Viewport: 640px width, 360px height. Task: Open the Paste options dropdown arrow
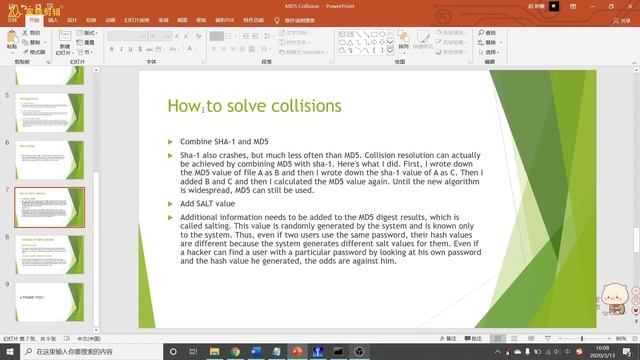(x=12, y=53)
